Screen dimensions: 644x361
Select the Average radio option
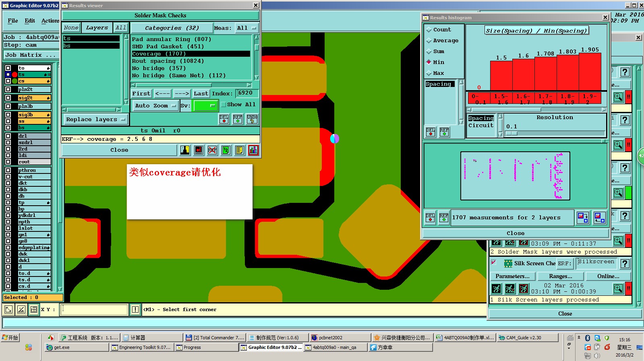tap(429, 41)
